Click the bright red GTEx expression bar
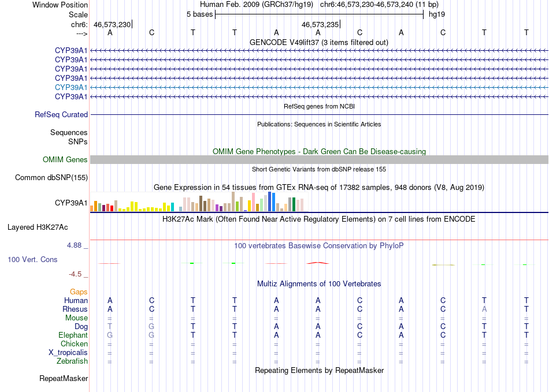The height and width of the screenshot is (392, 549). pyautogui.click(x=112, y=208)
